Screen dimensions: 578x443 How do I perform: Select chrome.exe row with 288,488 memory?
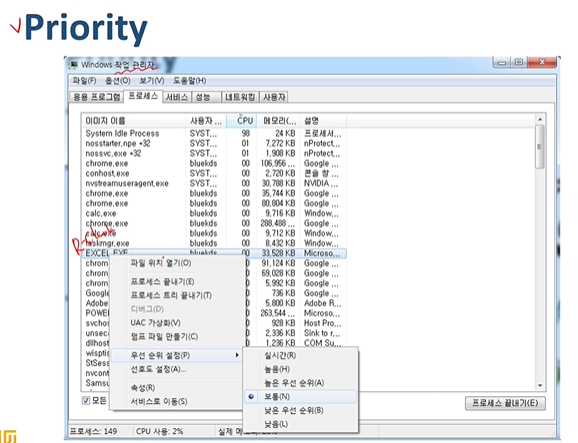pos(213,223)
